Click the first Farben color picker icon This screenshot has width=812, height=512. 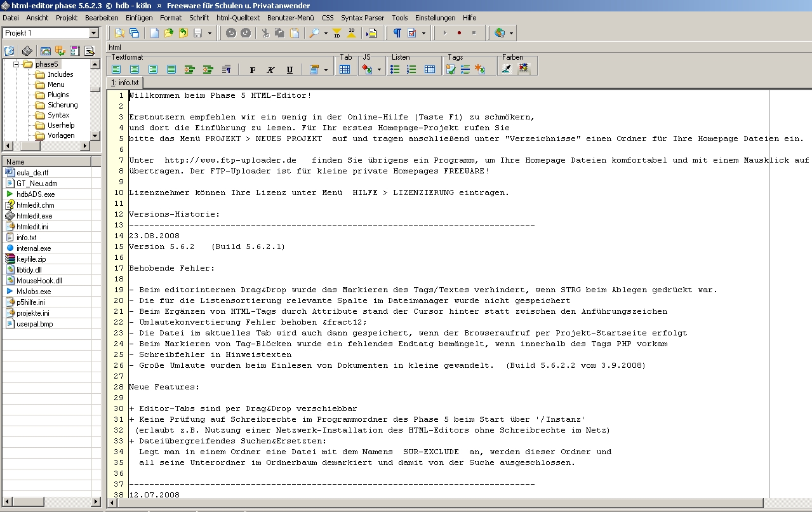pyautogui.click(x=507, y=69)
